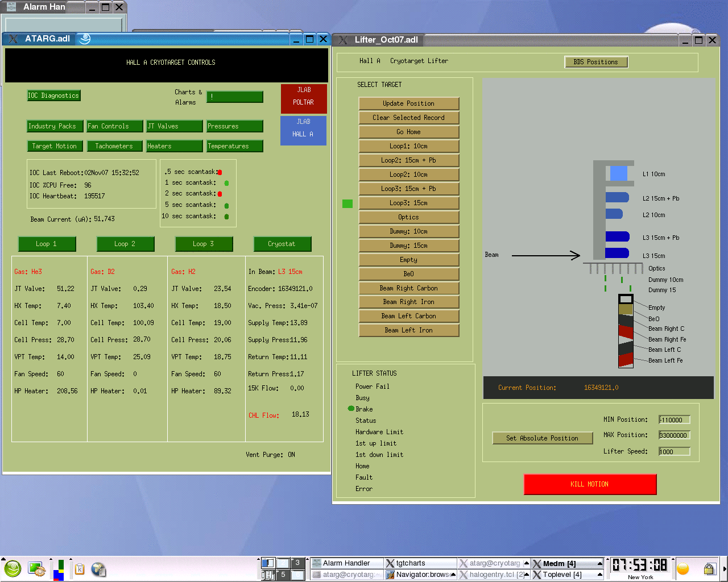
Task: Open Temperatures display
Action: pyautogui.click(x=235, y=146)
